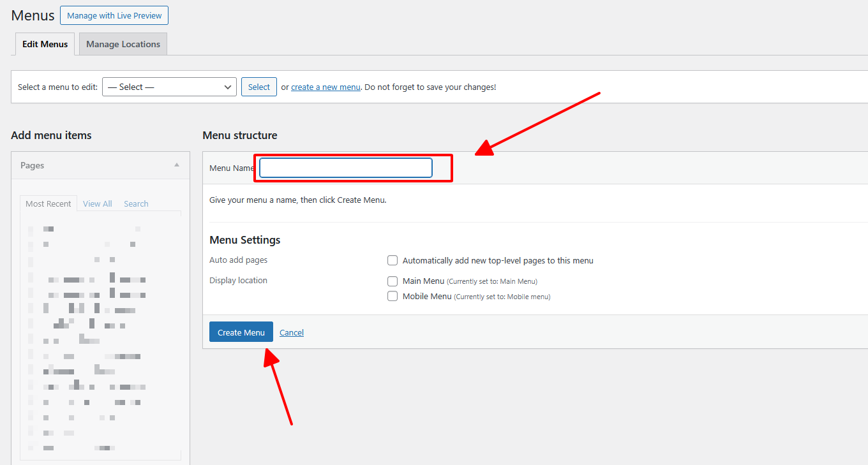
Task: Focus the Menu Name text field
Action: pos(345,168)
